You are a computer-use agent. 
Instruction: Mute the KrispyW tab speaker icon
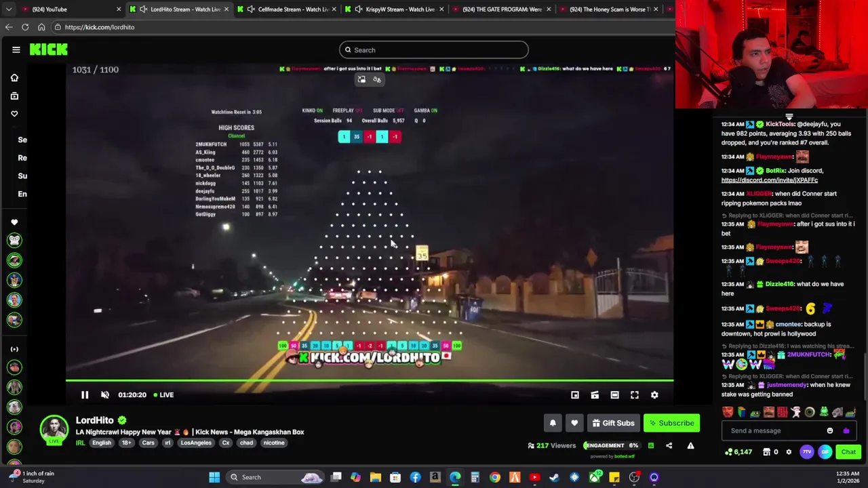(358, 9)
